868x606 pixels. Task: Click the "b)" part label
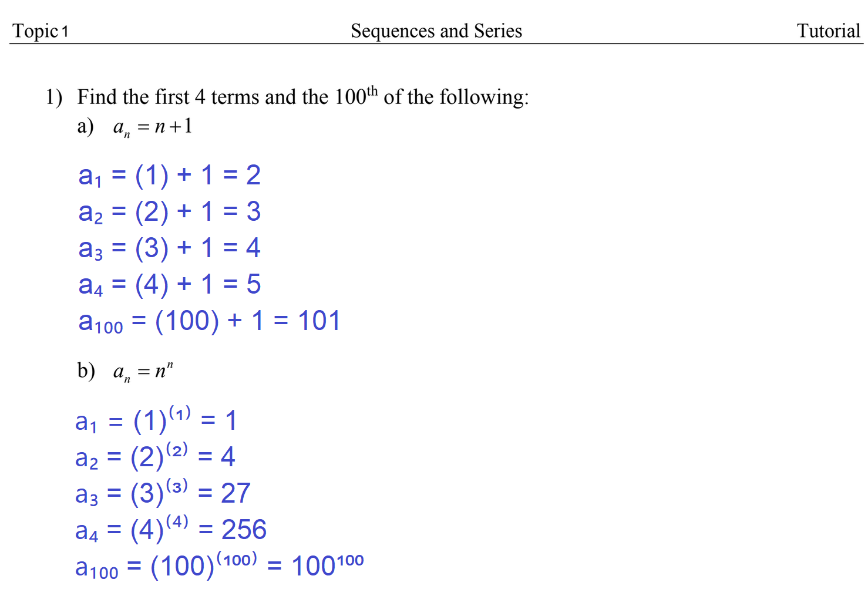86,371
